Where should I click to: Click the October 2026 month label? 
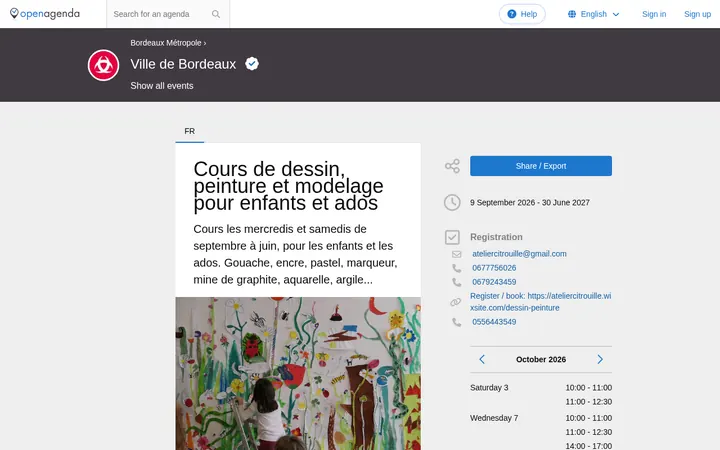coord(540,360)
